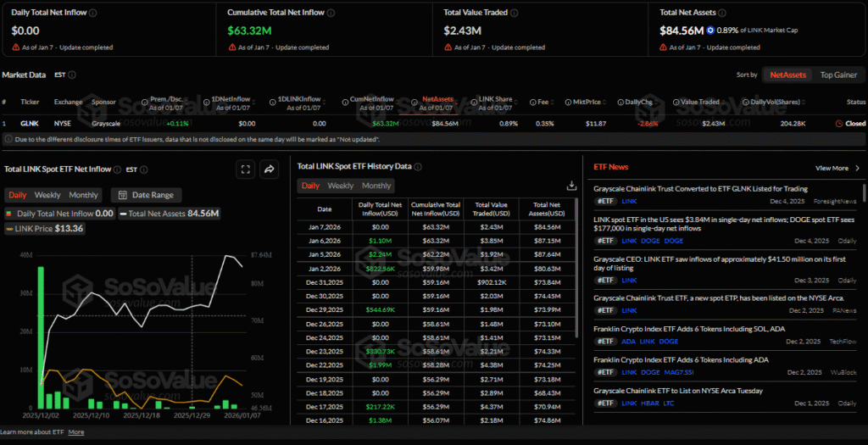The width and height of the screenshot is (868, 445).
Task: Click info icon beside Total LINK Spot ETF History Data
Action: (418, 167)
